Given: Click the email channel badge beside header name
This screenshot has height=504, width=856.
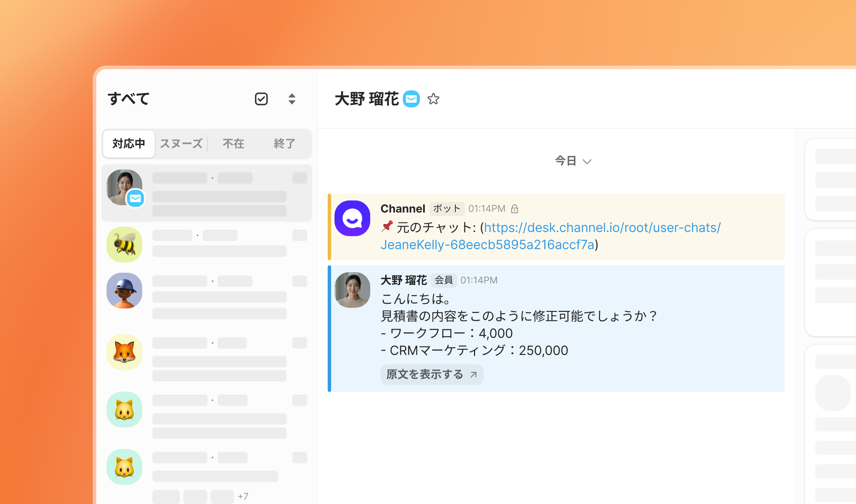Looking at the screenshot, I should pos(411,99).
